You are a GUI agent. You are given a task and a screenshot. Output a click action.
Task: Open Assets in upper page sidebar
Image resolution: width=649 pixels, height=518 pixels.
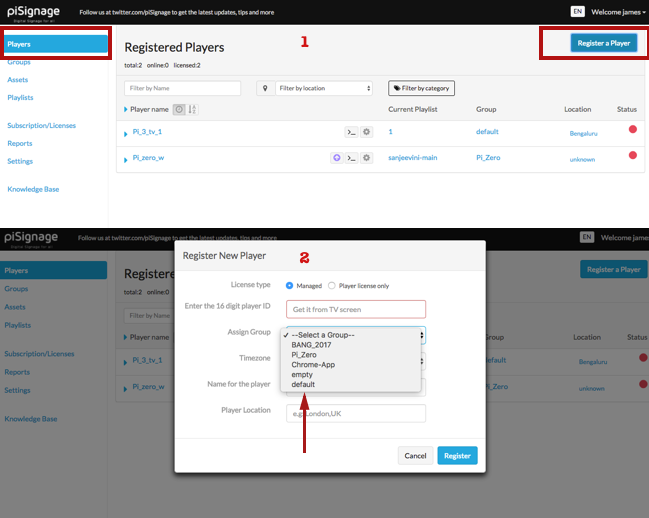coord(17,79)
